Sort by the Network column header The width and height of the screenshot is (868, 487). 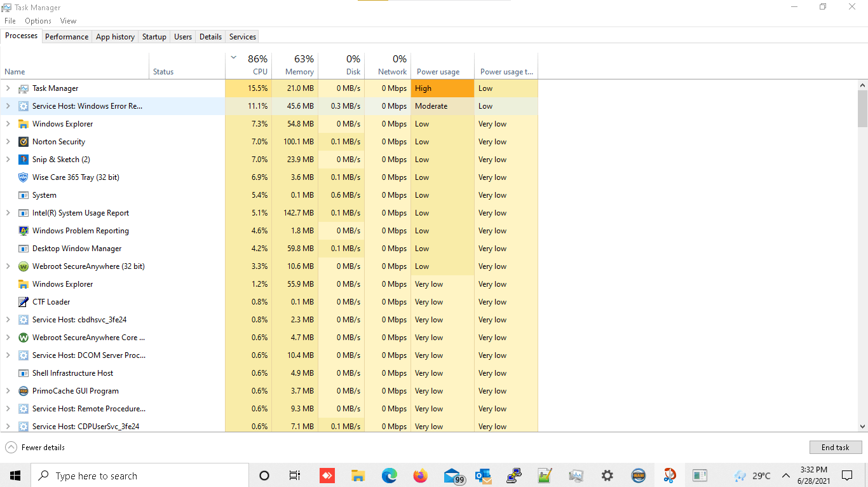coord(388,65)
